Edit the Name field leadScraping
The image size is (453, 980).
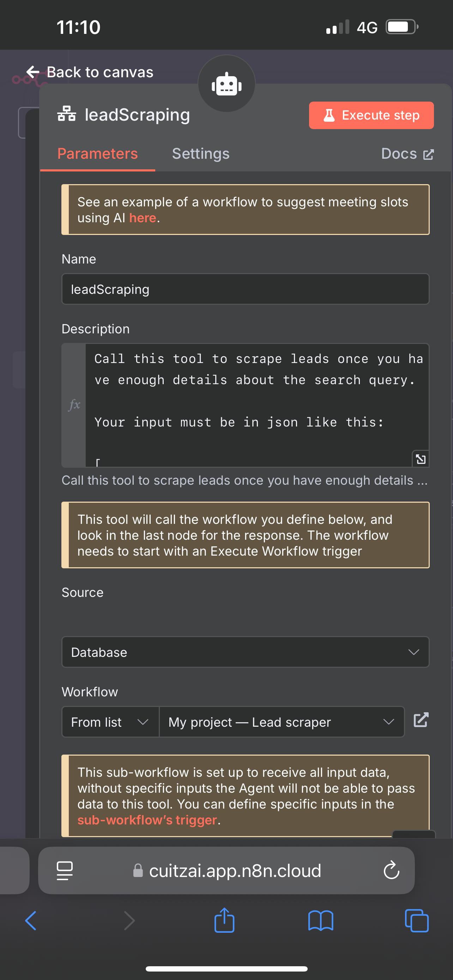(245, 289)
